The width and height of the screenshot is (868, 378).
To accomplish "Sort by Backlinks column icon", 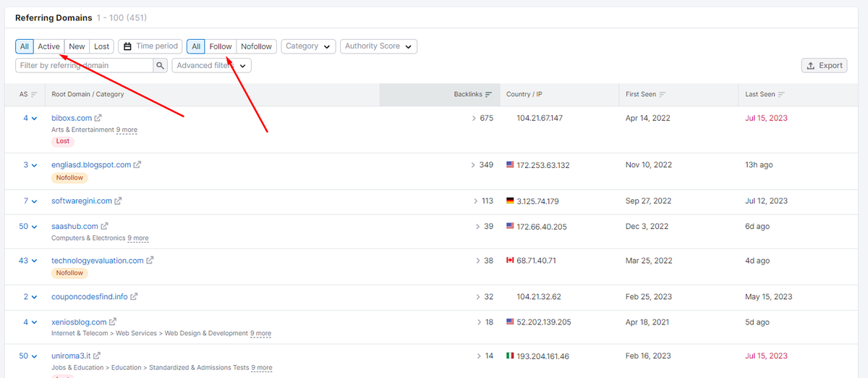I will tap(489, 94).
